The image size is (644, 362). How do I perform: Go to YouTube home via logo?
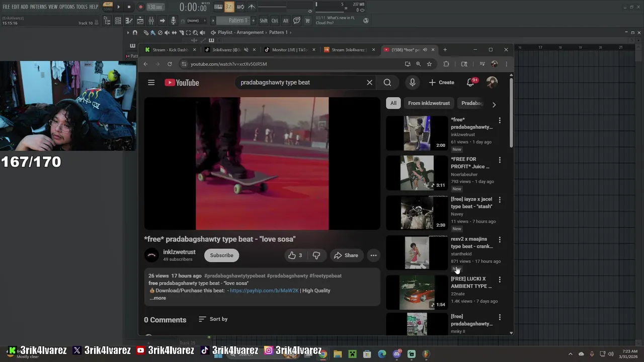pos(182,82)
